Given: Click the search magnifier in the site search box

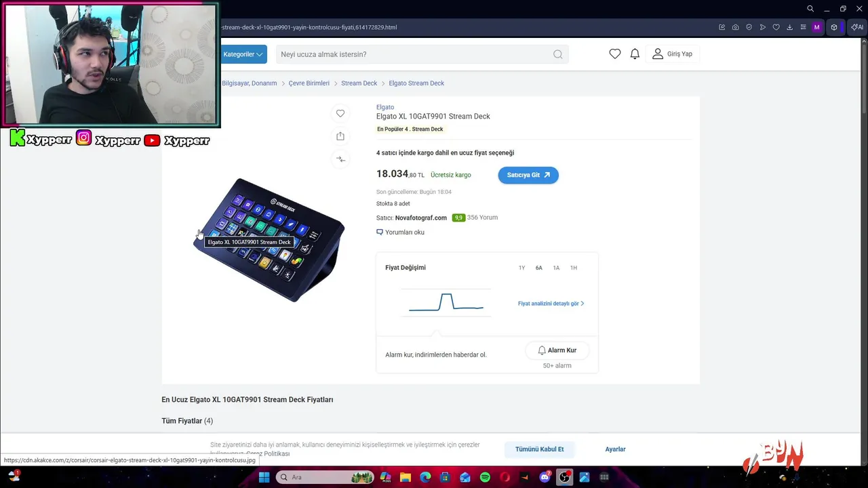Looking at the screenshot, I should pos(557,54).
